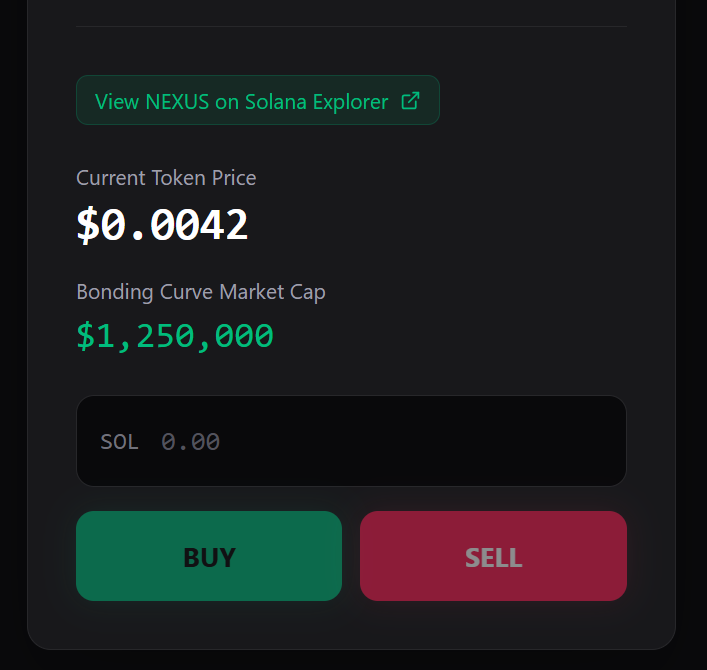Hit the red SELL button
This screenshot has height=670, width=707.
tap(493, 556)
